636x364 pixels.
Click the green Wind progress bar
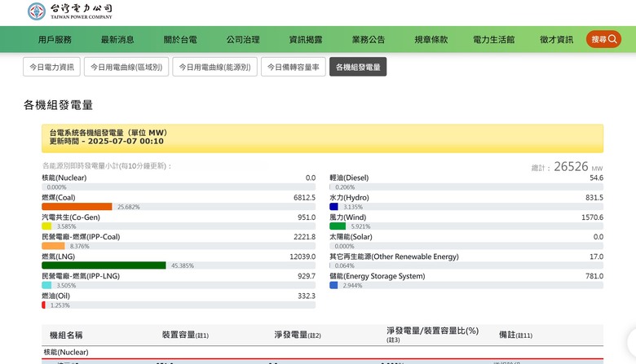(x=338, y=226)
